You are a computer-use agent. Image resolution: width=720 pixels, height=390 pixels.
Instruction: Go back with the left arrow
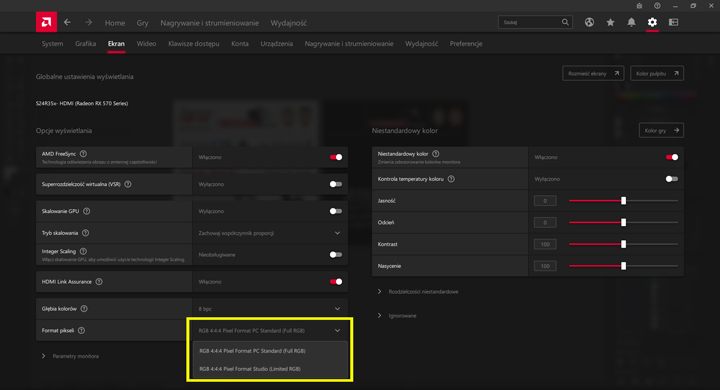point(68,22)
